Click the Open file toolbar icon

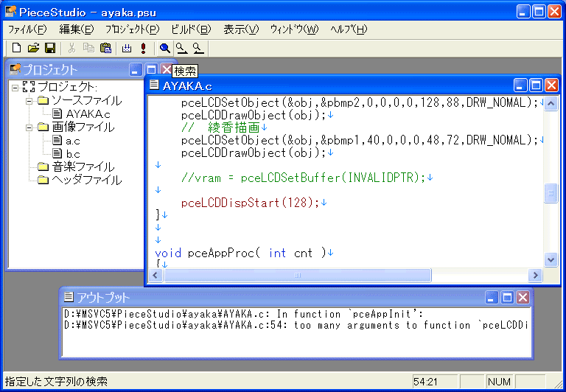pyautogui.click(x=33, y=48)
